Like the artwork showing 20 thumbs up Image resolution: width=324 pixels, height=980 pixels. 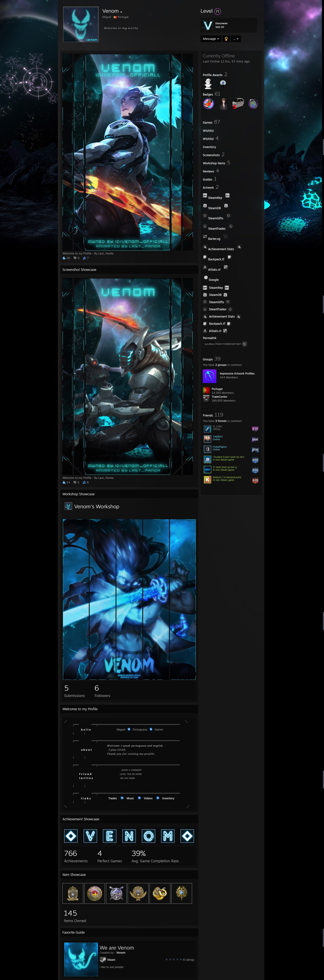(x=66, y=258)
